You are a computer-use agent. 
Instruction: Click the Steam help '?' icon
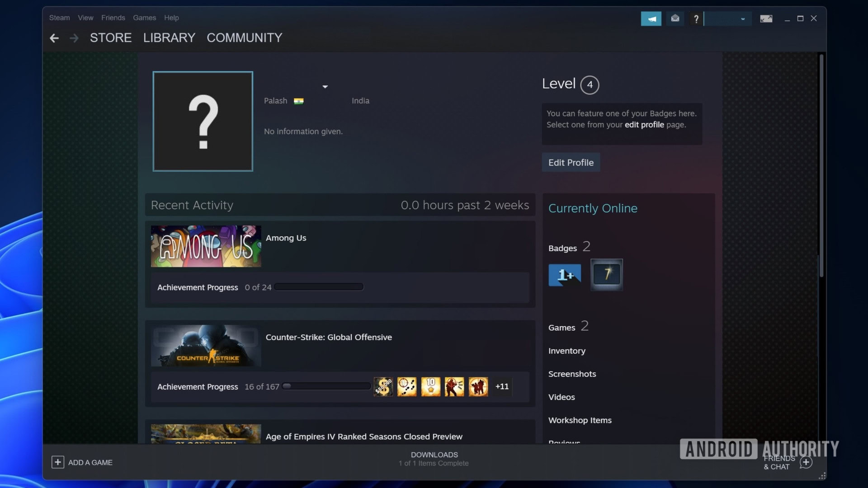pyautogui.click(x=696, y=19)
